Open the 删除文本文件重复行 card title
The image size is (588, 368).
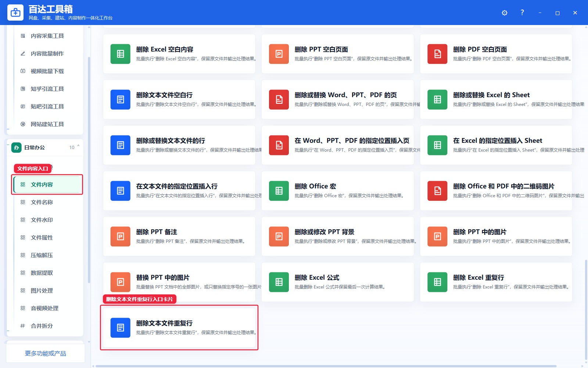pos(164,323)
